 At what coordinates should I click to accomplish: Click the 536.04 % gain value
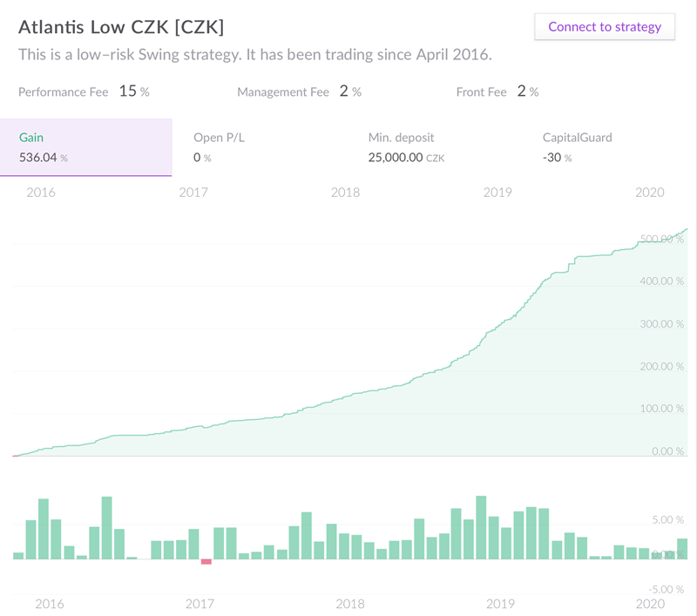[x=43, y=158]
